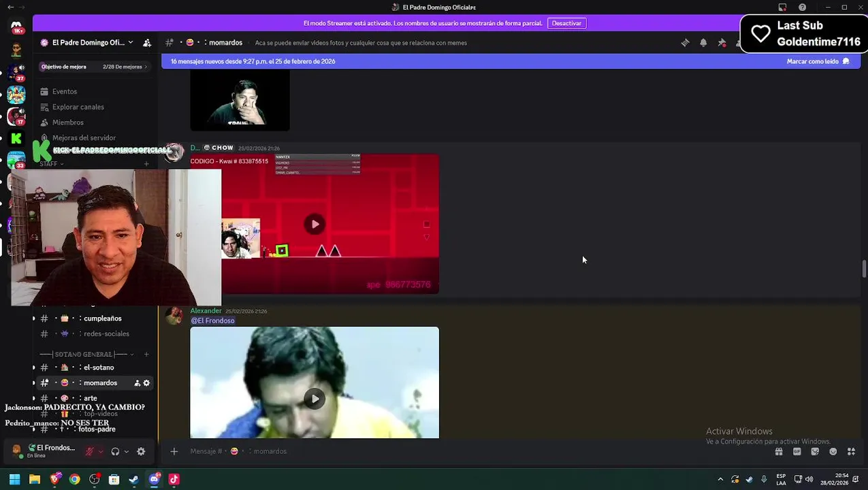Click Desactivar streamer mode button
The image size is (868, 490).
click(566, 23)
